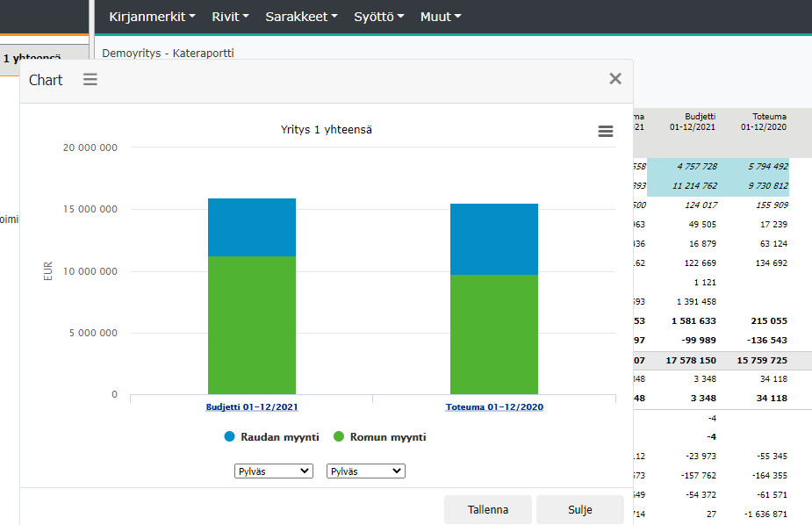Click the green segment of Toteuma bar
Viewport: 812px width, 525px height.
[493, 334]
